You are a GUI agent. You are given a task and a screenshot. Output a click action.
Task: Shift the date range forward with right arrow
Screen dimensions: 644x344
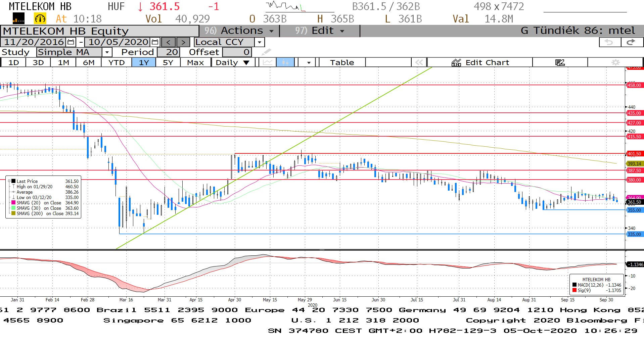click(x=183, y=42)
